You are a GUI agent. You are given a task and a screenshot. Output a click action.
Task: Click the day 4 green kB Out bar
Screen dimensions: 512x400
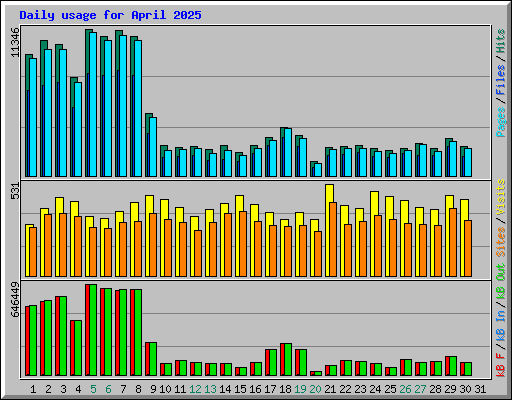[x=78, y=348]
